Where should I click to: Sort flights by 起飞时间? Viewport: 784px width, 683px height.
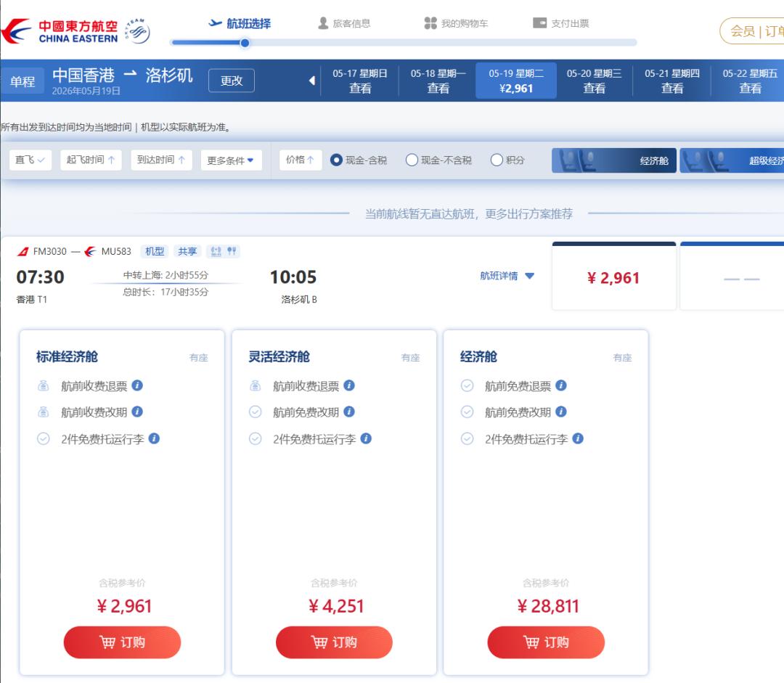point(91,160)
